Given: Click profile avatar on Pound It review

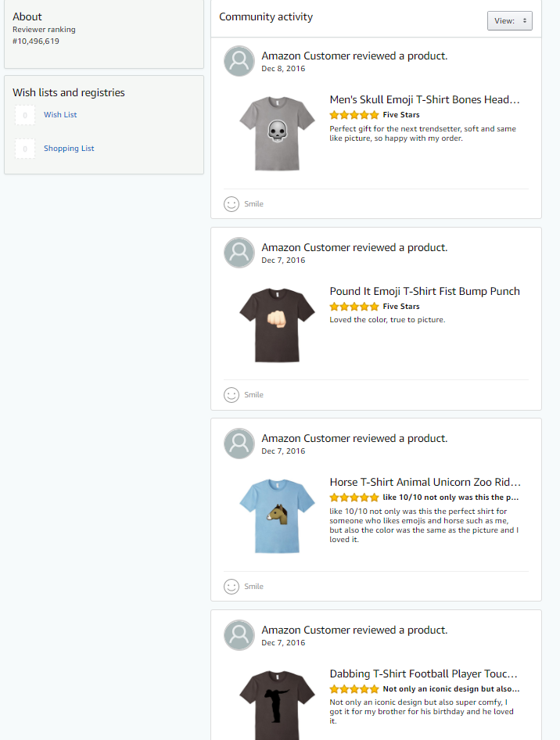Looking at the screenshot, I should coord(239,253).
